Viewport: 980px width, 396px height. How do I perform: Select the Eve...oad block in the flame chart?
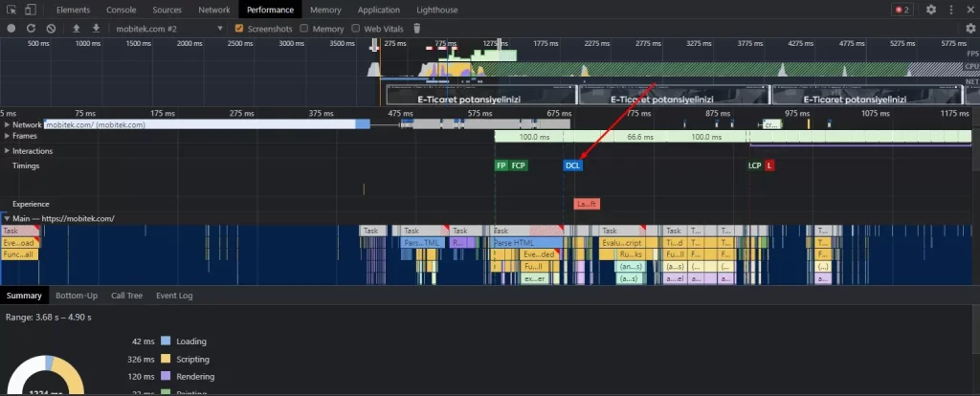pyautogui.click(x=19, y=242)
